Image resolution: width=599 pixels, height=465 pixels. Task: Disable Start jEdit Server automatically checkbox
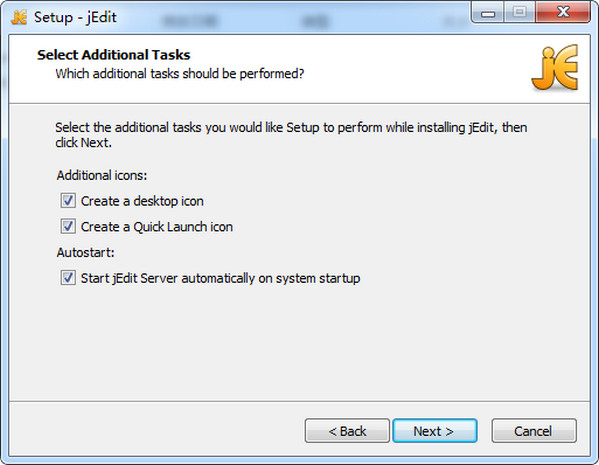tap(68, 278)
